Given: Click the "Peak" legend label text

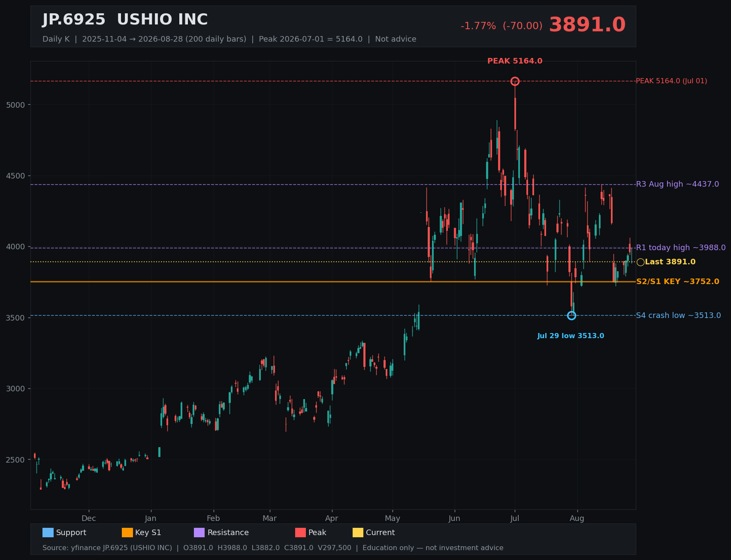Looking at the screenshot, I should pos(317,533).
